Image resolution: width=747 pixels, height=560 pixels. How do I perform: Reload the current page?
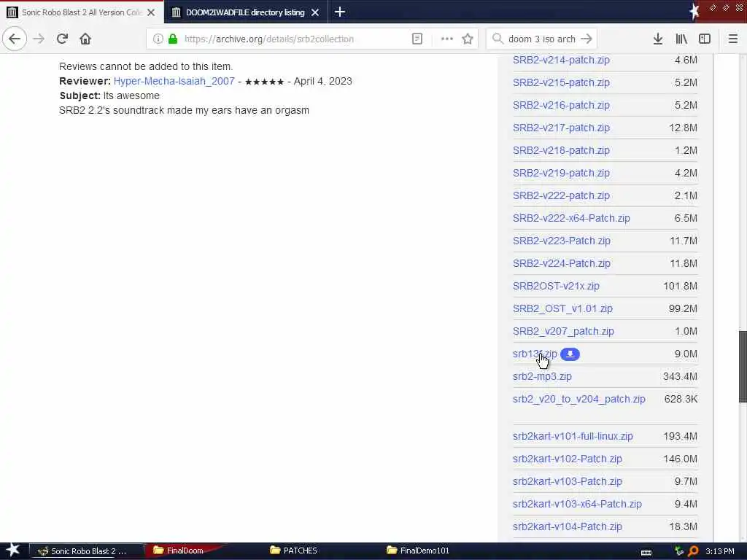[x=62, y=39]
